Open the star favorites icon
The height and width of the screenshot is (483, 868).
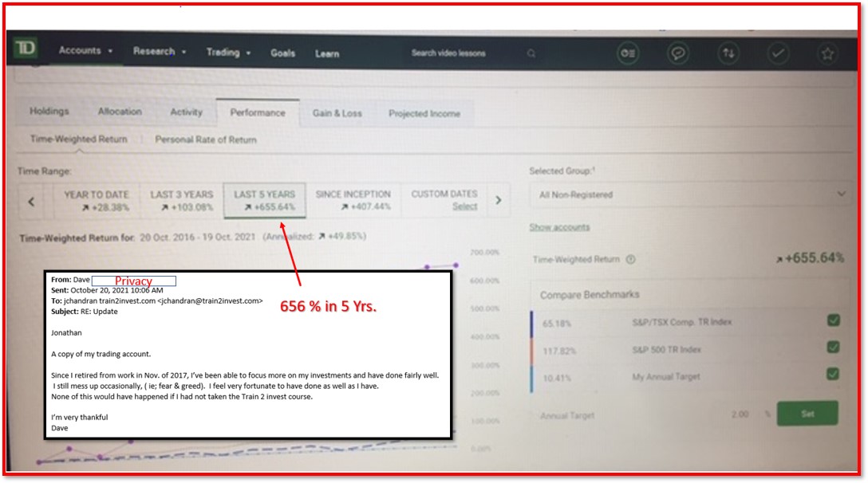tap(827, 53)
